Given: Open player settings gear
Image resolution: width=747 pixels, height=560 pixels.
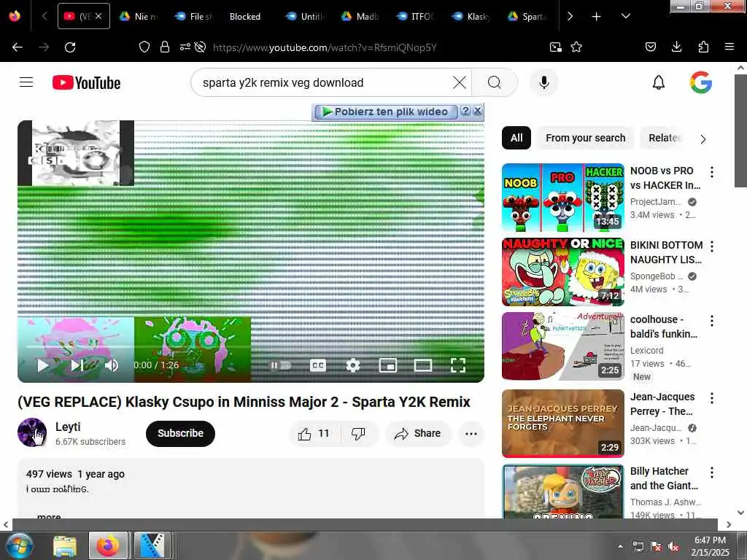Looking at the screenshot, I should [353, 365].
